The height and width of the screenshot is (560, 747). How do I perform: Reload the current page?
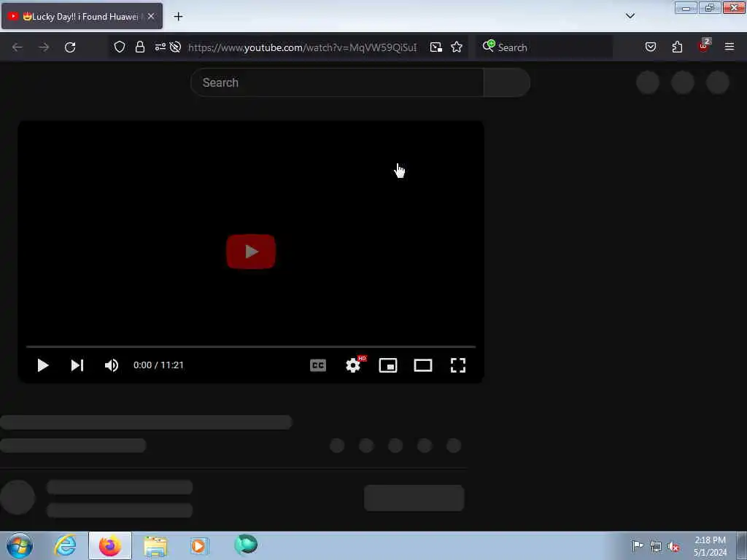[x=70, y=47]
